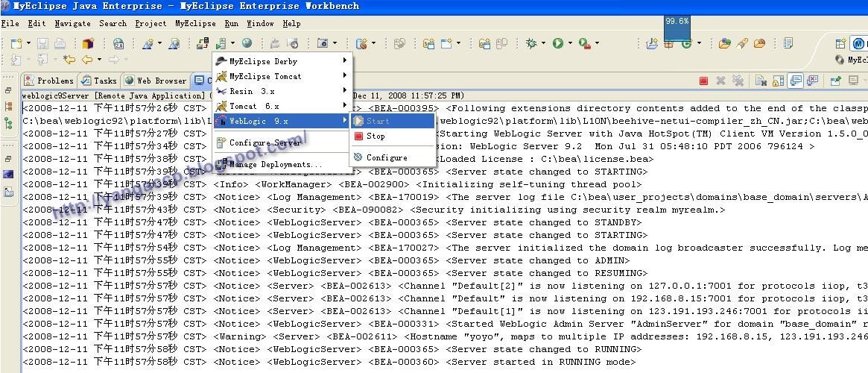Expand the Tomcat 6.x submenu arrow
The width and height of the screenshot is (868, 373).
pos(345,105)
